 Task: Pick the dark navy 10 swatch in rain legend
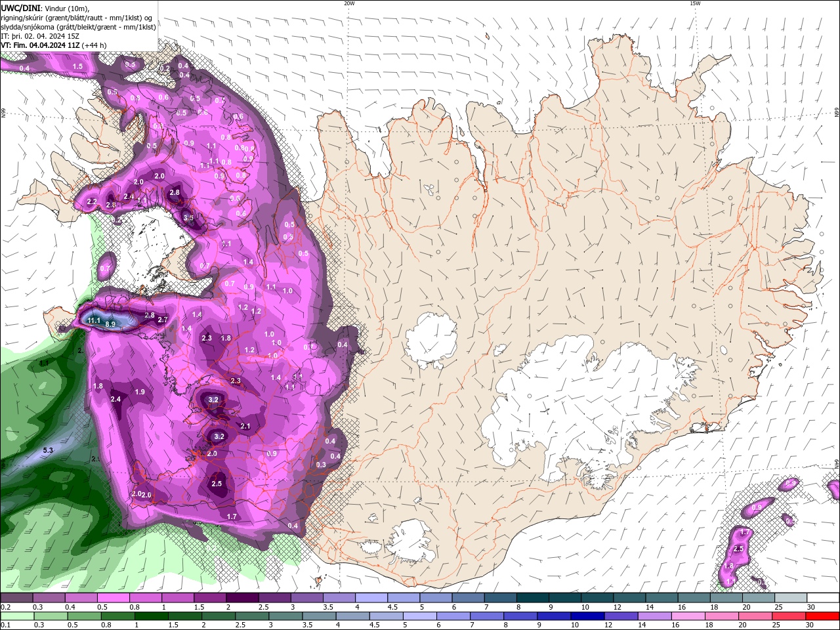(x=587, y=616)
